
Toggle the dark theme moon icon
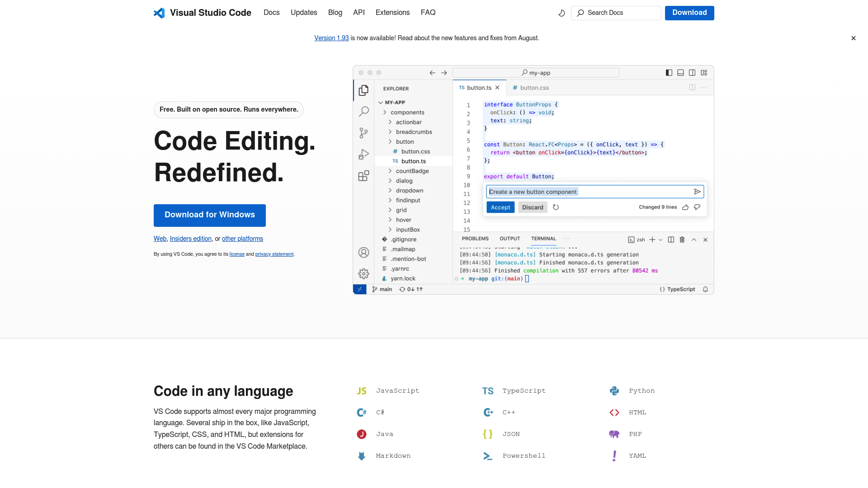click(561, 13)
